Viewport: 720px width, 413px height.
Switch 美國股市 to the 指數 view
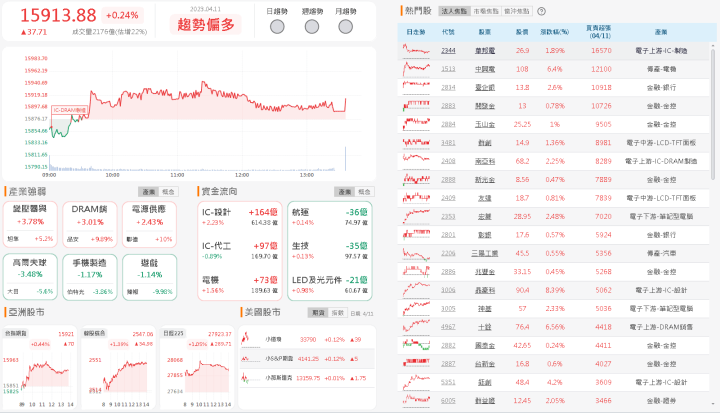point(338,313)
